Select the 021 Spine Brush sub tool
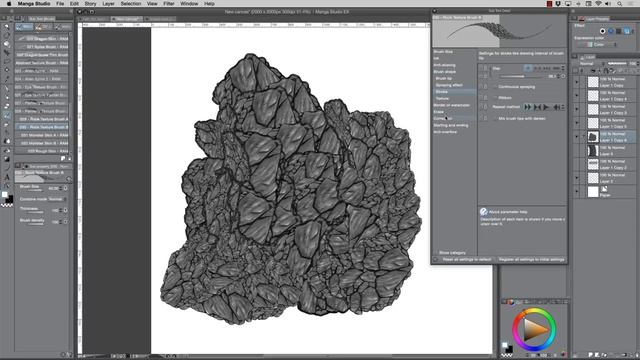640x360 pixels. click(x=42, y=47)
